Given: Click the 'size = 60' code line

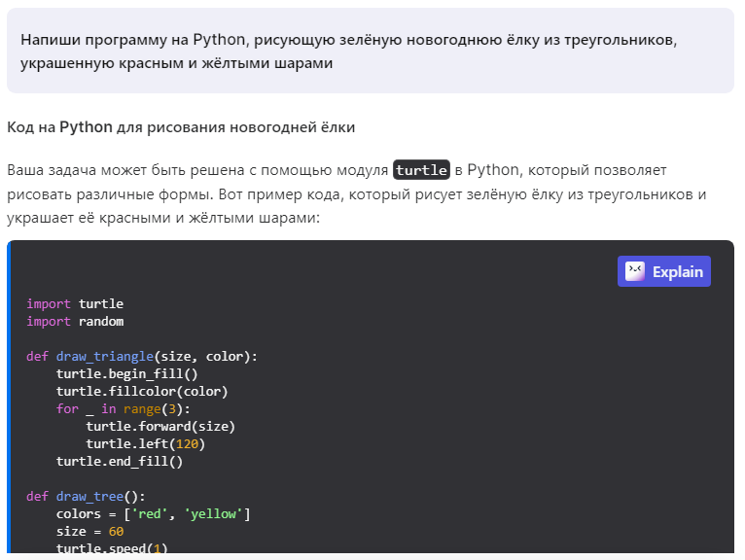Looking at the screenshot, I should [89, 532].
